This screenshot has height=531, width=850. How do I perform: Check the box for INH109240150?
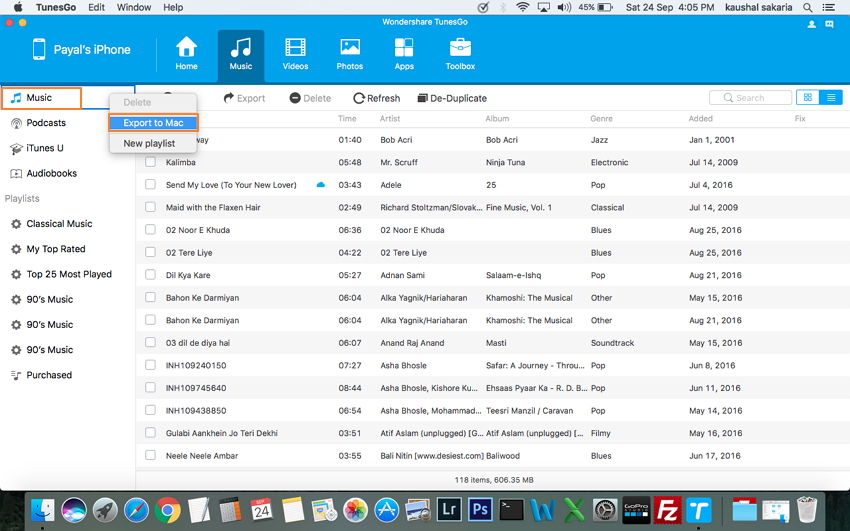tap(150, 365)
